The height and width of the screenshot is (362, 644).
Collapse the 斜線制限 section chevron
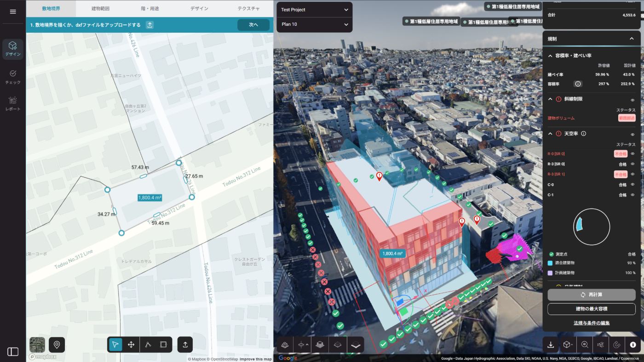tap(550, 99)
